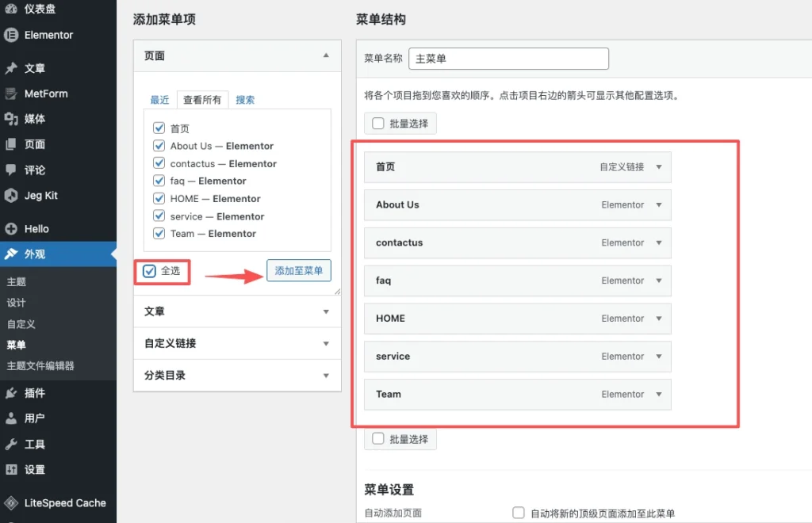Expand service menu item arrow

(659, 357)
